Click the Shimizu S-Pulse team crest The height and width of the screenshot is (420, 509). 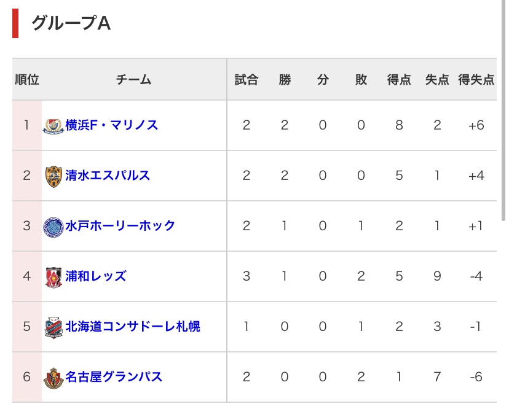(53, 176)
